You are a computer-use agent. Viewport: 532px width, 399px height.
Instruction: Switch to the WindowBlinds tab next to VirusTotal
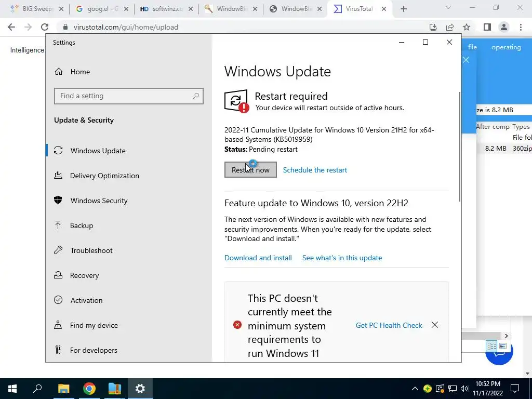click(295, 9)
